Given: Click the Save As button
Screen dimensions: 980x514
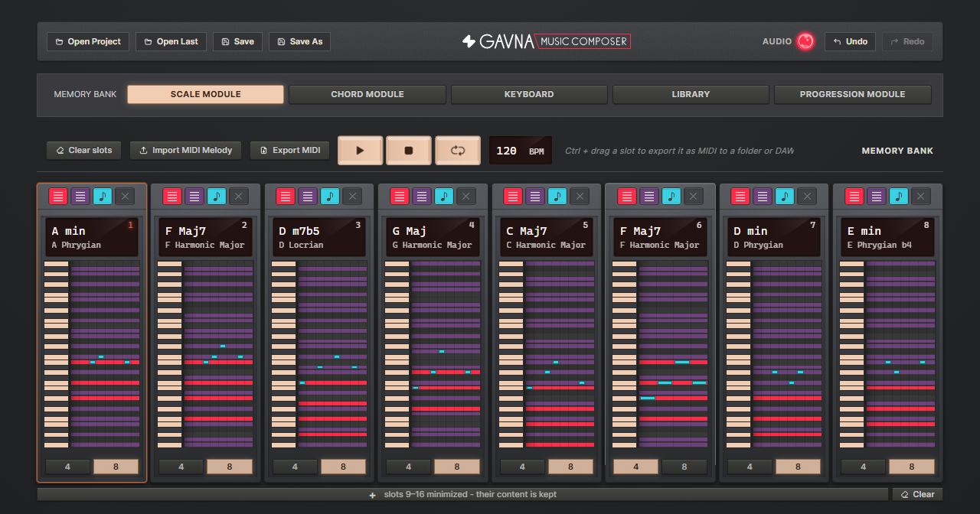Looking at the screenshot, I should point(299,41).
